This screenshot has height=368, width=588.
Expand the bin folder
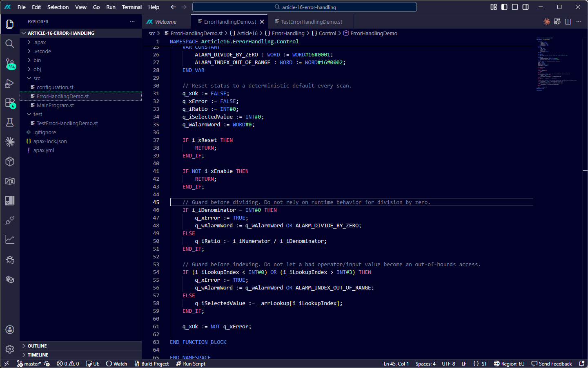click(x=80, y=60)
